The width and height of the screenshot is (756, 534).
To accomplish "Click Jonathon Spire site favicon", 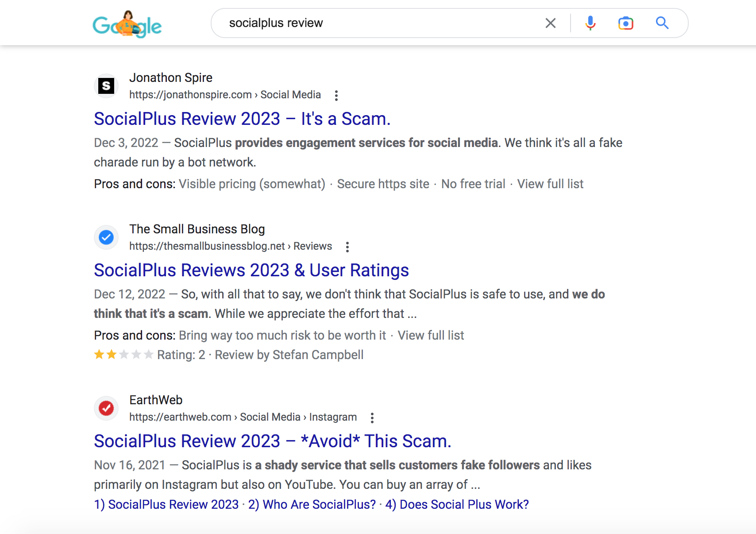I will tap(106, 85).
